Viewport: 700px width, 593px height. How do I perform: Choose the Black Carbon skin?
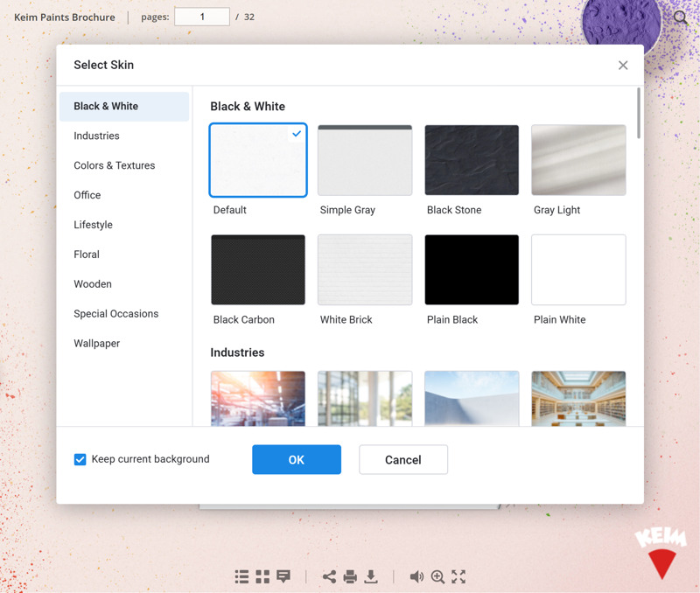tap(258, 270)
